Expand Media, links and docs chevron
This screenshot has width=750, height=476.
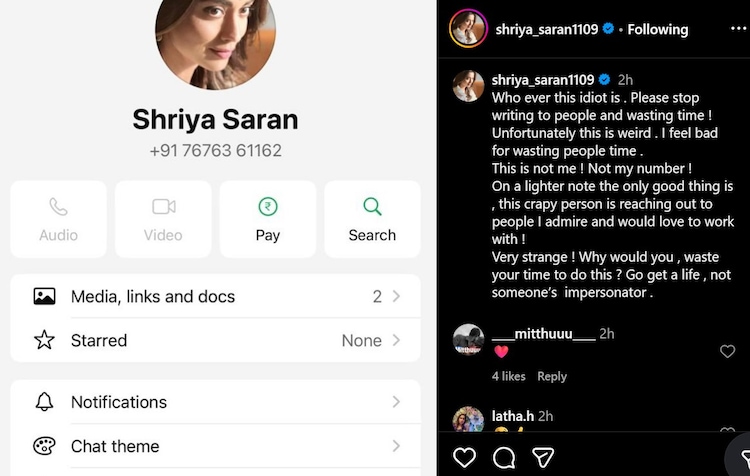(x=396, y=297)
